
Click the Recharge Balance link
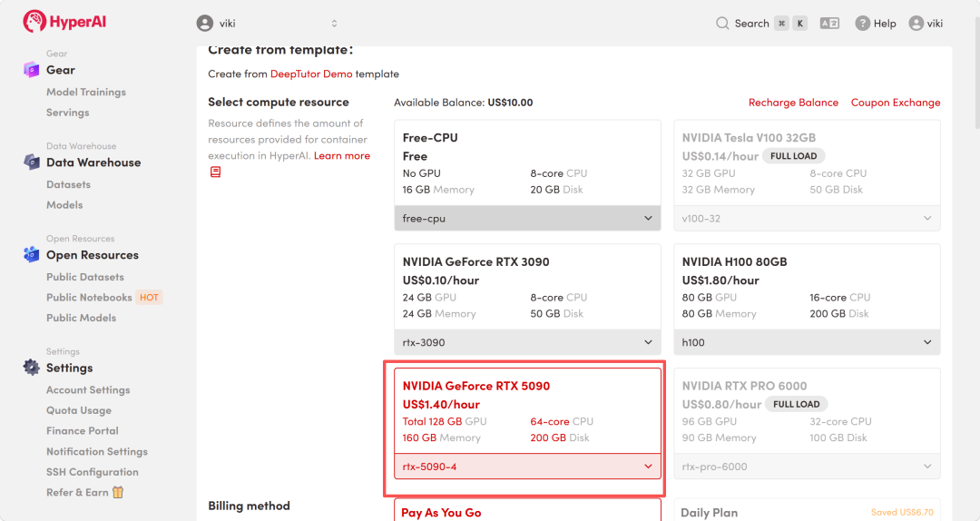click(x=793, y=103)
